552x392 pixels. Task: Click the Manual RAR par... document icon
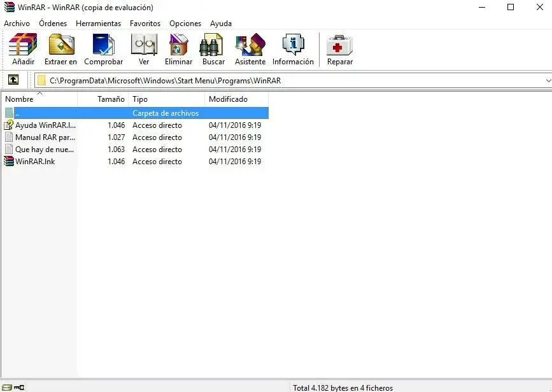pos(9,137)
